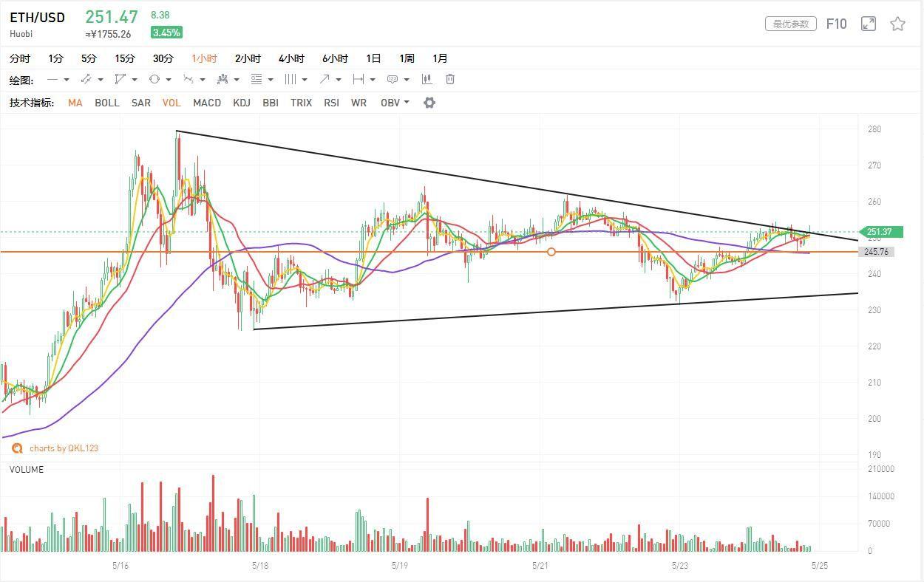The image size is (924, 582).
Task: Delete drawings with the trash icon
Action: coord(449,79)
